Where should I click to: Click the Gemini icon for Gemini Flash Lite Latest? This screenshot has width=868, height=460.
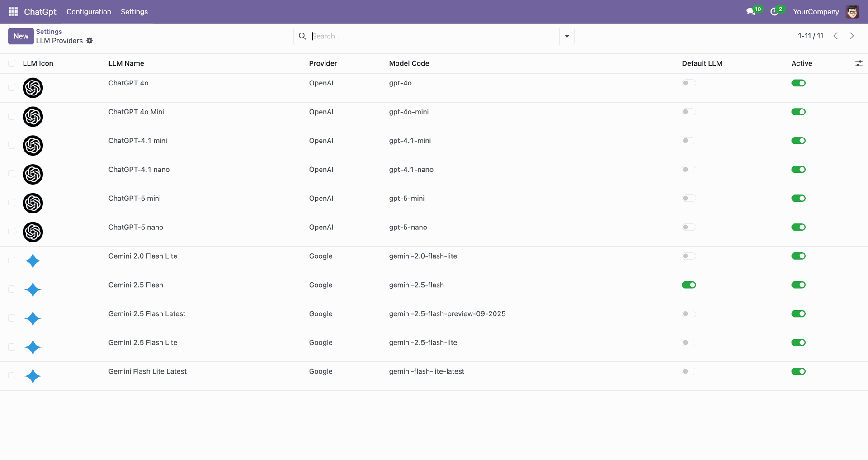coord(33,376)
